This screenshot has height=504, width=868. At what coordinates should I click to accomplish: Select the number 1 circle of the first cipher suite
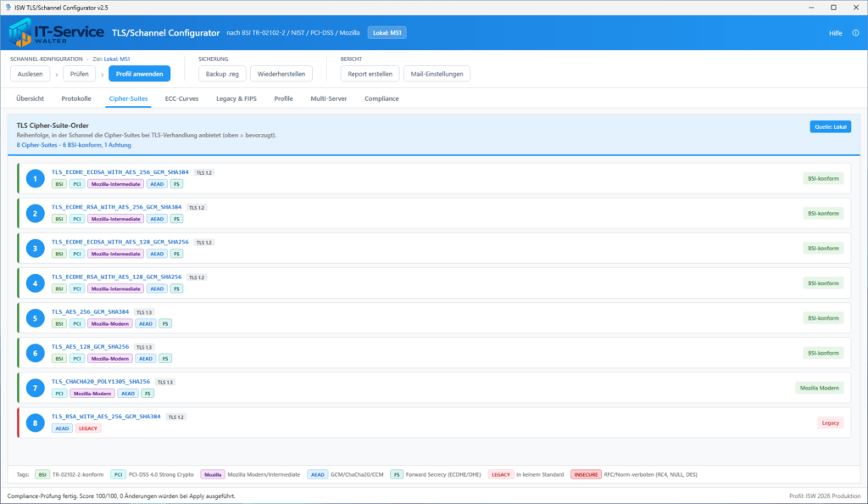(35, 178)
